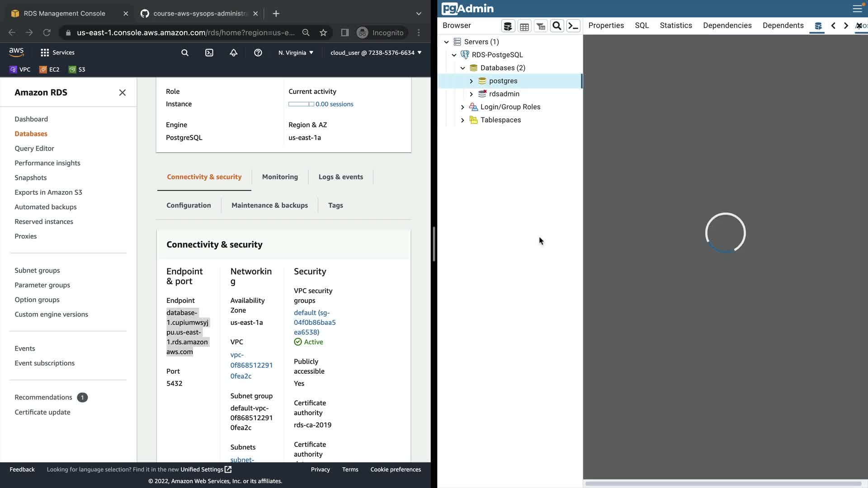Expand the postgres database node
Viewport: 868px width, 488px height.
coord(471,81)
